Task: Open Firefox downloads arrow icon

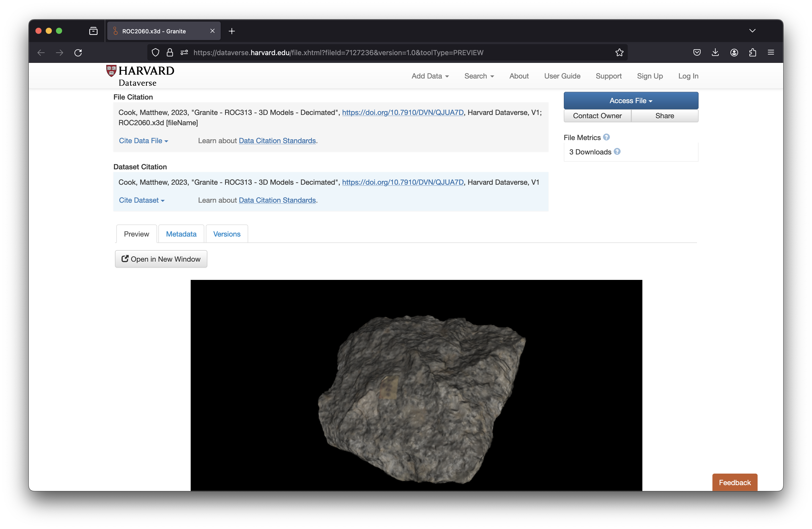Action: [715, 53]
